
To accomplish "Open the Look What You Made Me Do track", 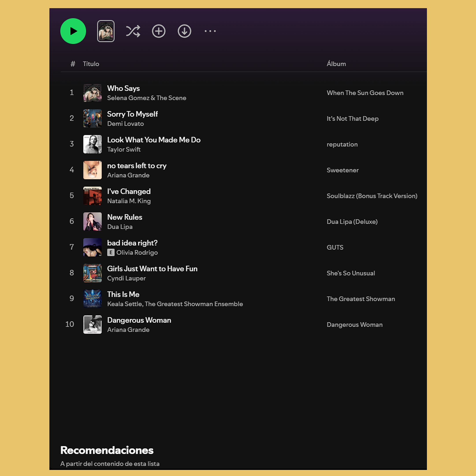I will point(154,140).
